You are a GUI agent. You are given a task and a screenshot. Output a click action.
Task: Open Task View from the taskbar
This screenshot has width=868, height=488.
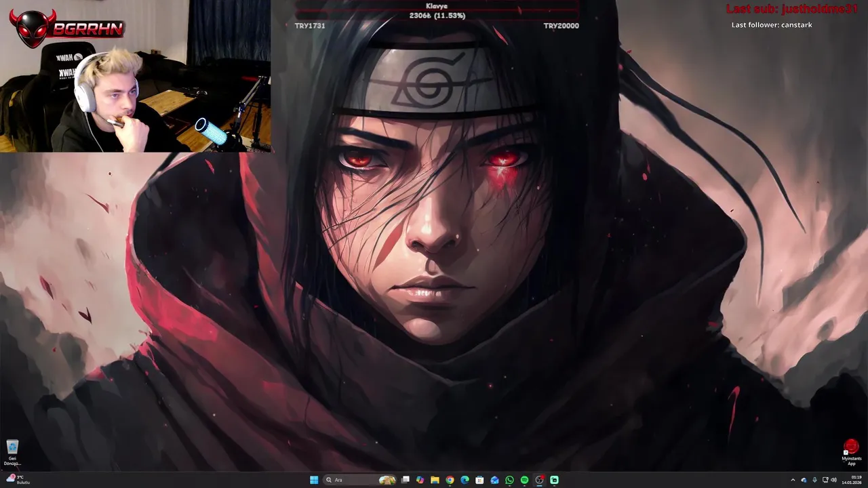[x=406, y=480]
